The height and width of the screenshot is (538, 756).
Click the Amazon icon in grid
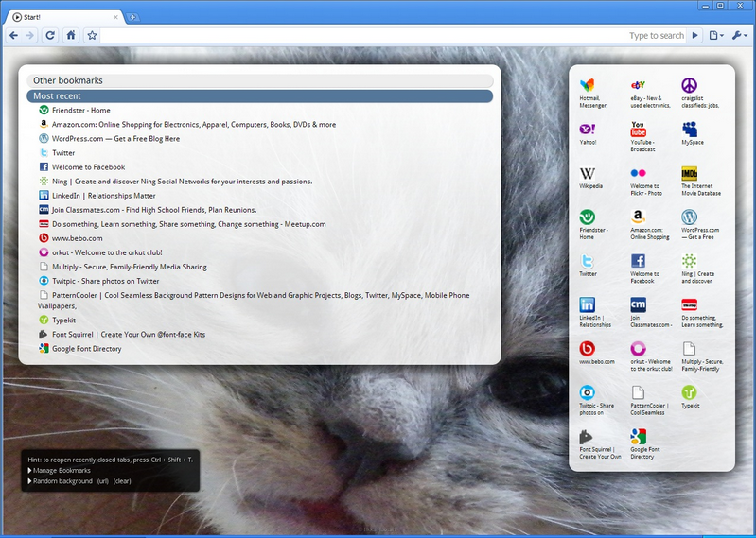(x=638, y=217)
